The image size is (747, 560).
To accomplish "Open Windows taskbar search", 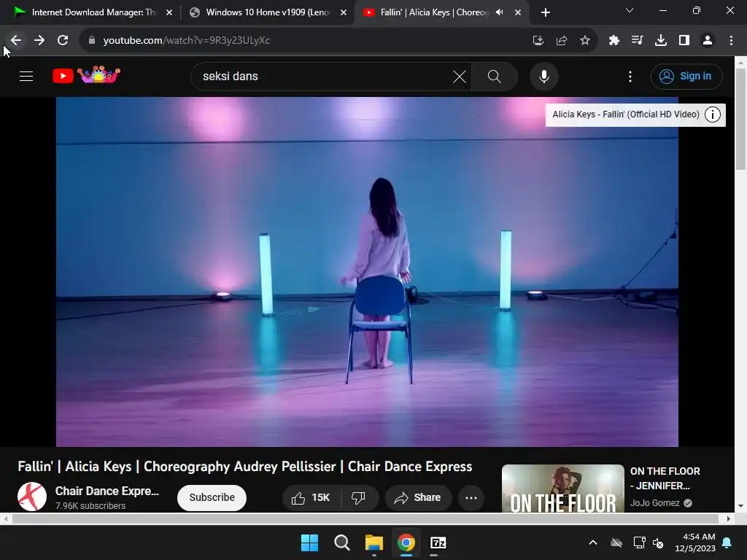I will (x=342, y=542).
